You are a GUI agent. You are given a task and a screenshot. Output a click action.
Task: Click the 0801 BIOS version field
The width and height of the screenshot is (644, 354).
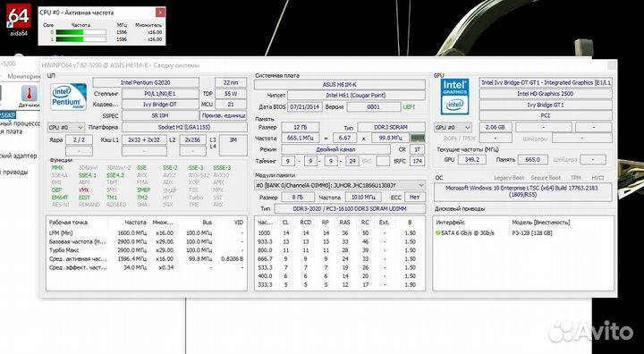[x=373, y=106]
